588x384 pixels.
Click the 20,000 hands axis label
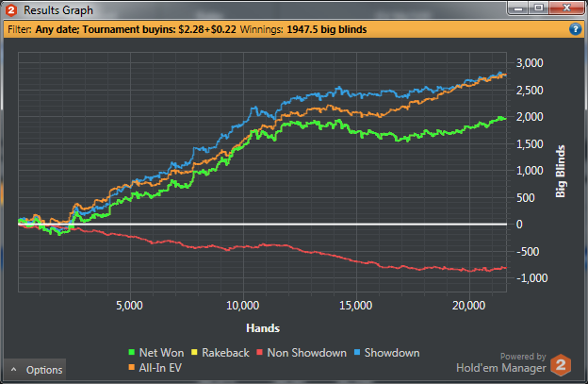[468, 306]
